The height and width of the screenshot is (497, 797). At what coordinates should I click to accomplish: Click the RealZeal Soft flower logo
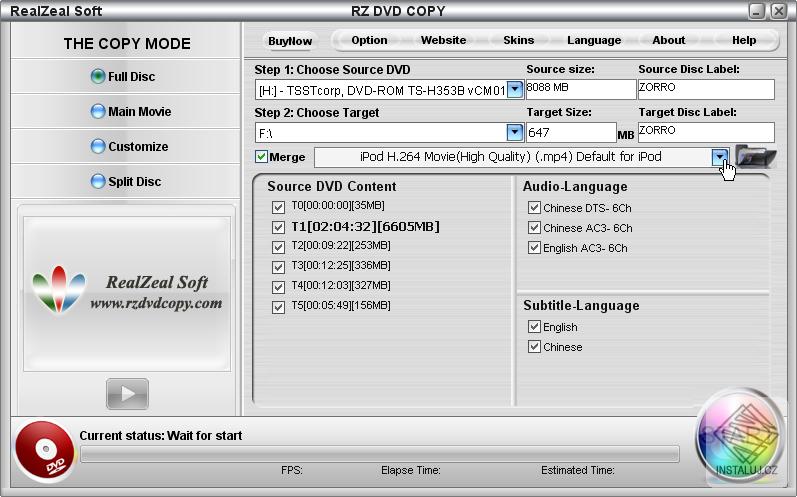coord(59,289)
